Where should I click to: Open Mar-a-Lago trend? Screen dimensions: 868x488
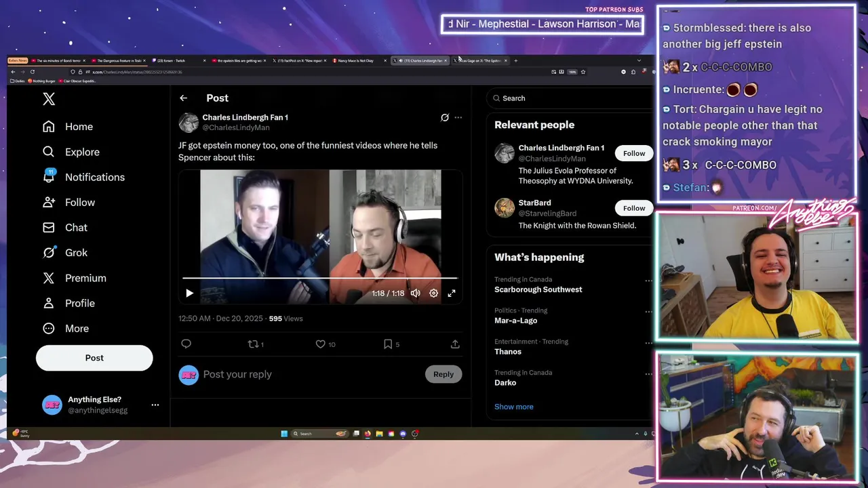515,321
